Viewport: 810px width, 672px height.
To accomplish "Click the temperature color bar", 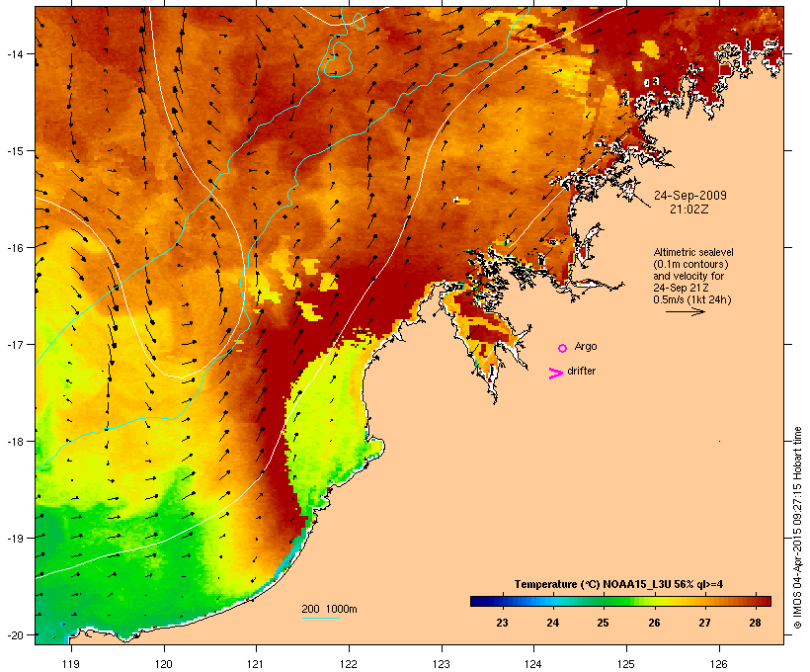I will [x=620, y=601].
